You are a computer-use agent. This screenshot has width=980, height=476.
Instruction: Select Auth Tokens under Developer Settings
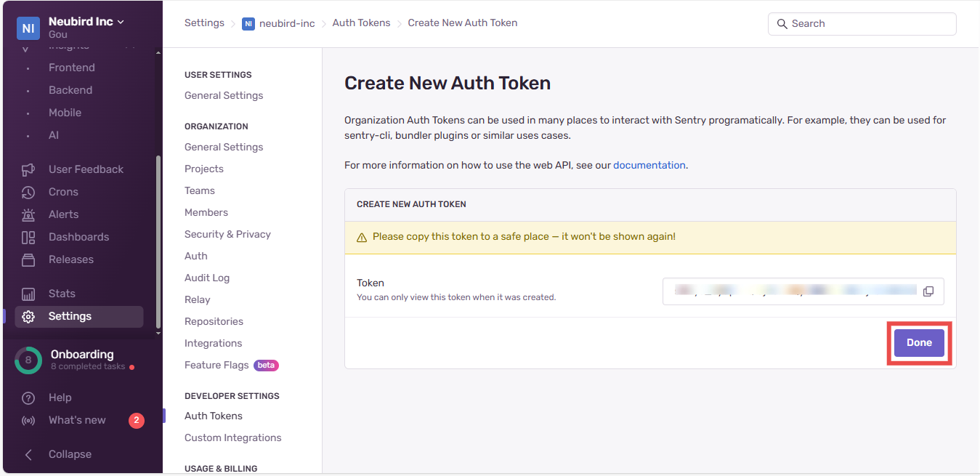[213, 416]
